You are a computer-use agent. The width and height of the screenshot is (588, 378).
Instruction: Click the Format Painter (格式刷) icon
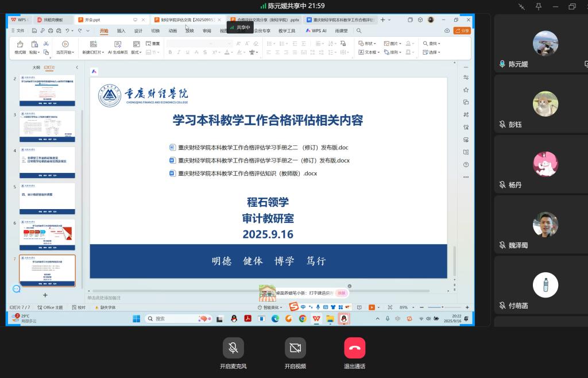(20, 44)
